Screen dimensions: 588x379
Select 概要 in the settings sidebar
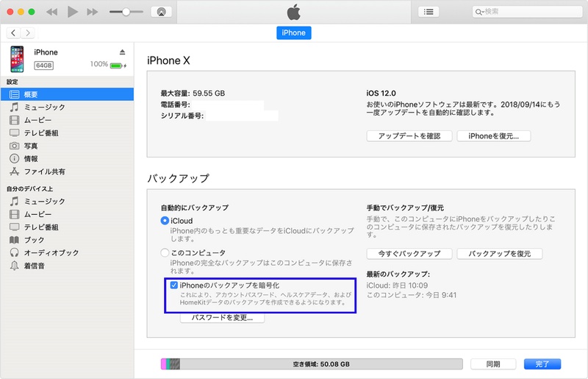(x=67, y=94)
